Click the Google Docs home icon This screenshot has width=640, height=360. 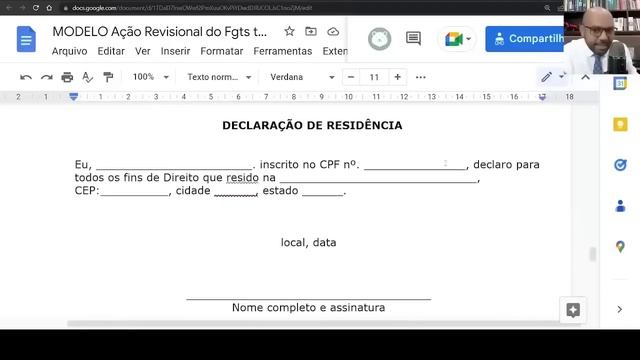point(26,39)
